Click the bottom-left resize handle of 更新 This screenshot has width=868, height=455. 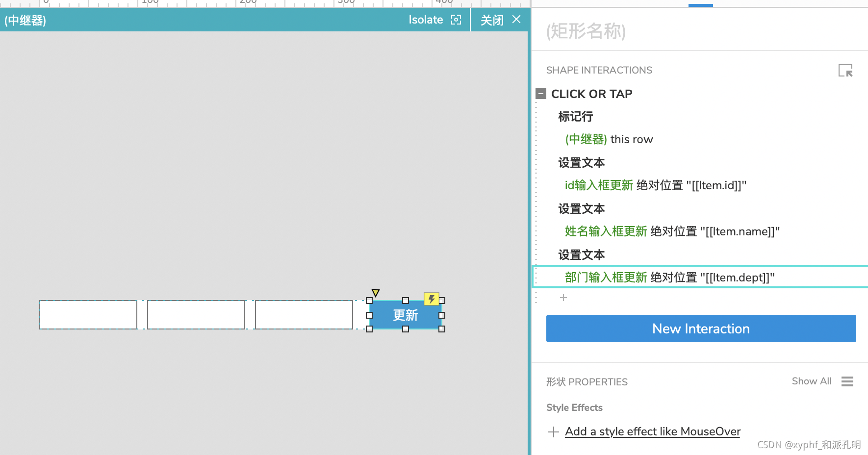(369, 329)
